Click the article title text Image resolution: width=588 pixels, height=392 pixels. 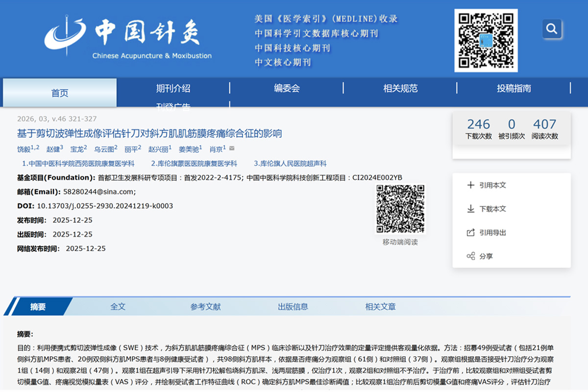point(150,133)
